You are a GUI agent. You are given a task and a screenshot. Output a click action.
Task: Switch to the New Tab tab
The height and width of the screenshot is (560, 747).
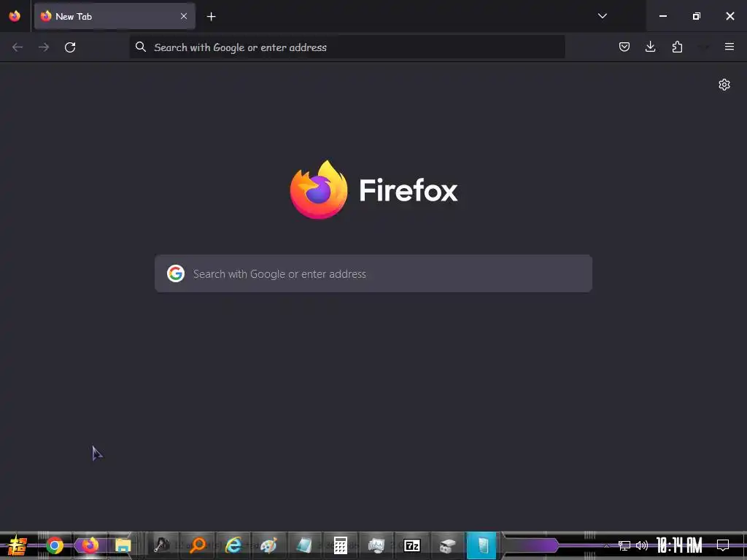[115, 16]
